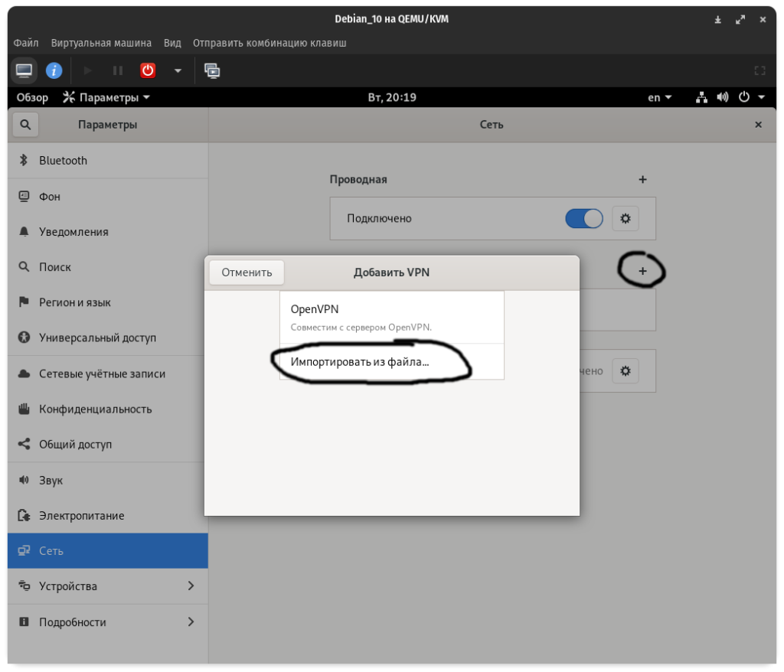Open the Вид menu
This screenshot has height=672, width=784.
click(x=172, y=43)
